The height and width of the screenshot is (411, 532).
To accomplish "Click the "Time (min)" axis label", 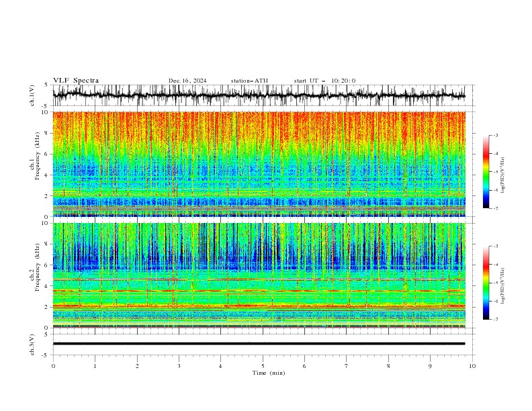I will coord(269,373).
